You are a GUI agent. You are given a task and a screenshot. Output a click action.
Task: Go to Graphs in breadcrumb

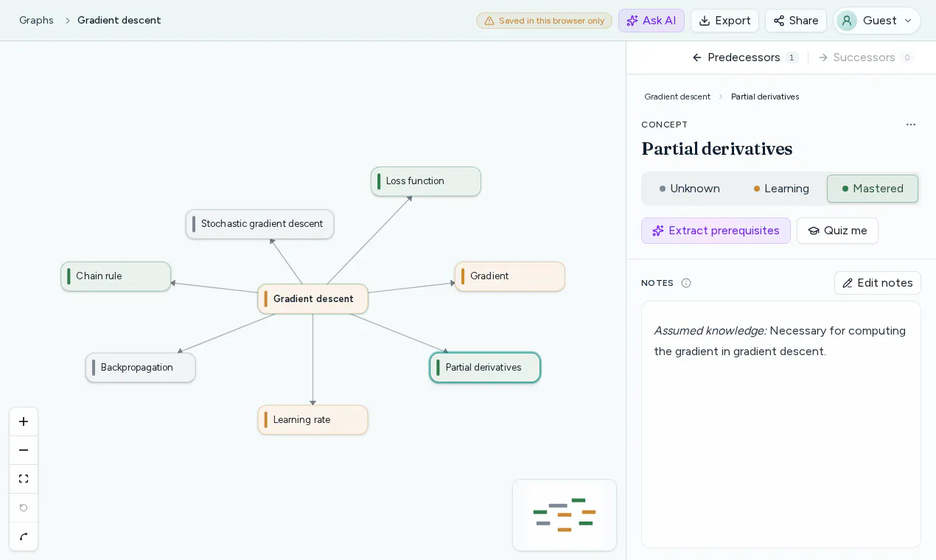[x=36, y=21]
